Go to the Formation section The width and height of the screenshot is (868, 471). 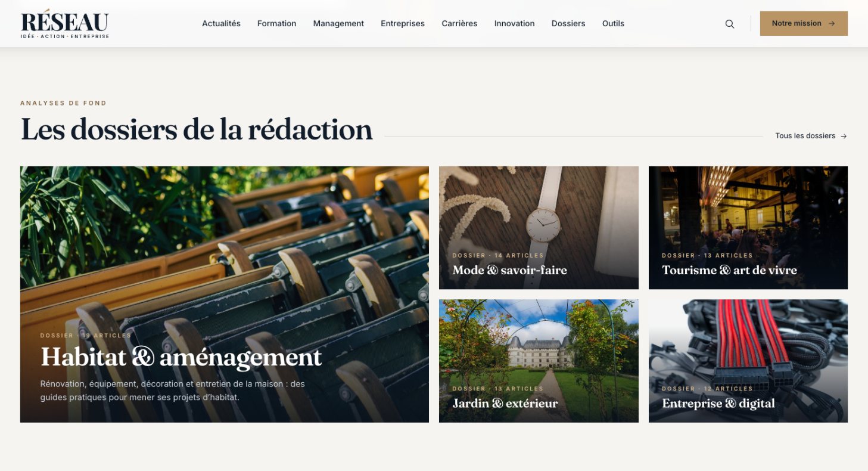tap(276, 23)
